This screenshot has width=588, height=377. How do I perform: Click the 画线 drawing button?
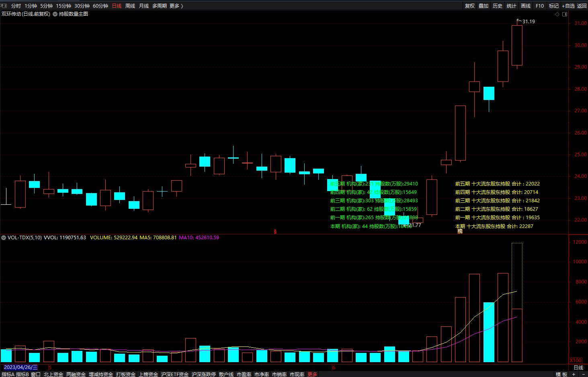click(x=526, y=6)
